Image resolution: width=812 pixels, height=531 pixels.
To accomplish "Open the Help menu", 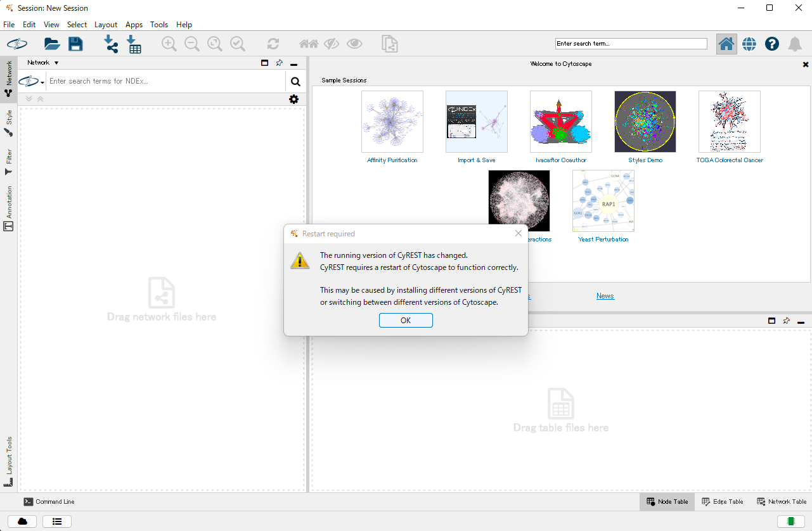I will pyautogui.click(x=184, y=25).
